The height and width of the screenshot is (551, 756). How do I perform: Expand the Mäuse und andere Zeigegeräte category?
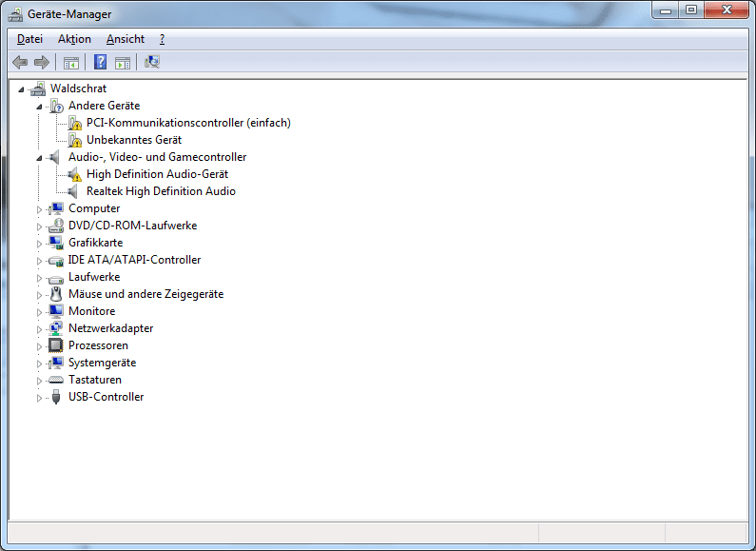39,295
